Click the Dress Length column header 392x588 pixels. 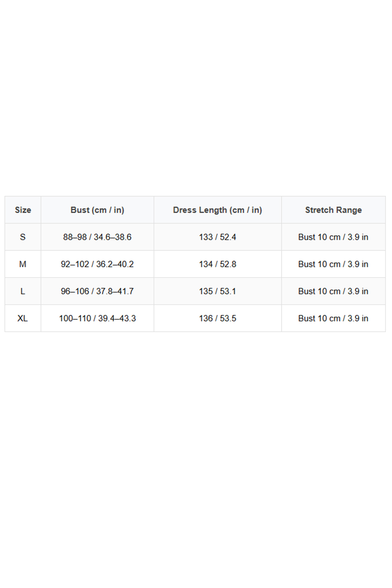point(217,210)
